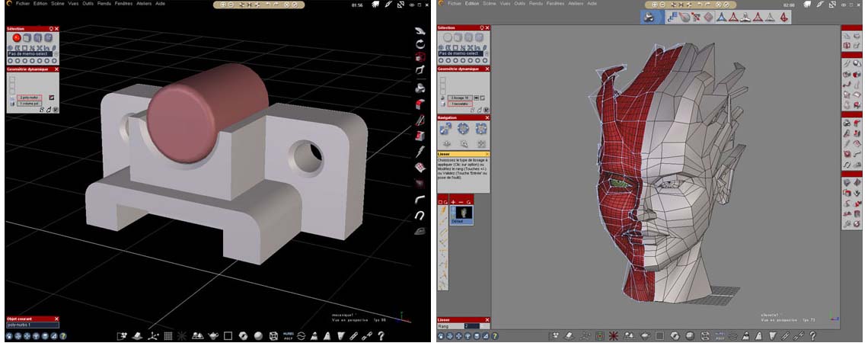Screen dimensions: 868x343
Task: Click the poly-nurbs 1 field under Objet courant
Action: (x=30, y=325)
